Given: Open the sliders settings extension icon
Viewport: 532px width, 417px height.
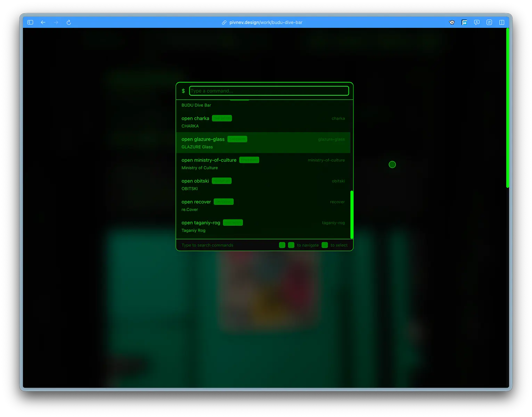Looking at the screenshot, I should point(489,22).
